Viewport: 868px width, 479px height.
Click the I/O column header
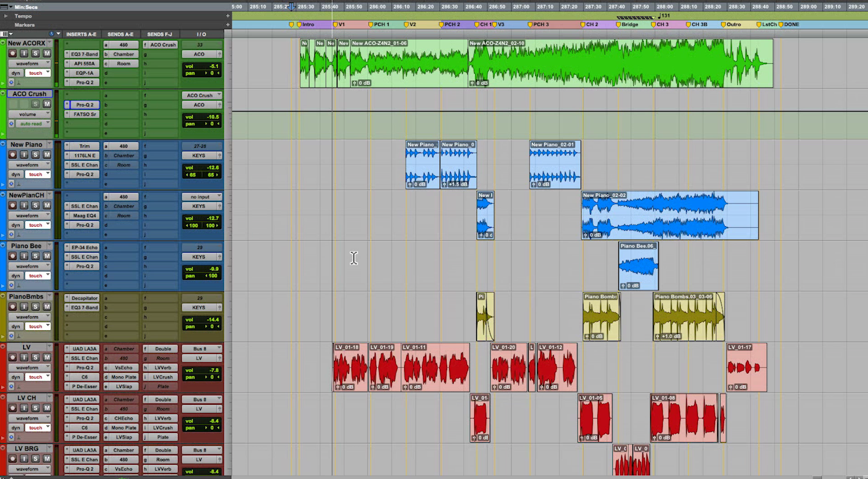(202, 34)
